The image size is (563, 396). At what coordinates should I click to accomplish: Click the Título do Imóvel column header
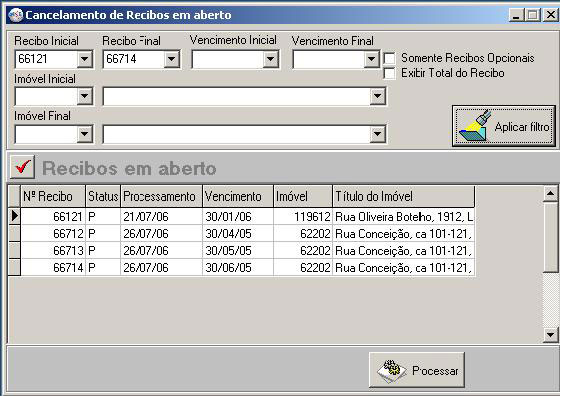[x=404, y=196]
